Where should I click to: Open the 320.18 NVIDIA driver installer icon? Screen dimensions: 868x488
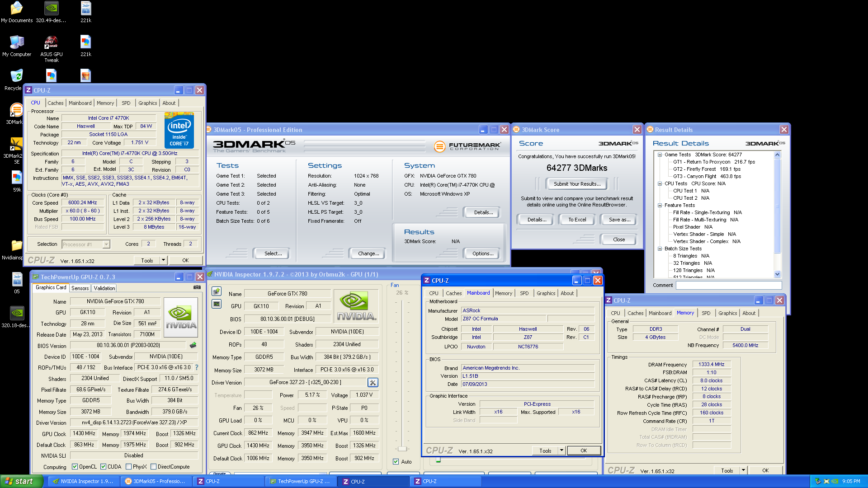pyautogui.click(x=16, y=317)
